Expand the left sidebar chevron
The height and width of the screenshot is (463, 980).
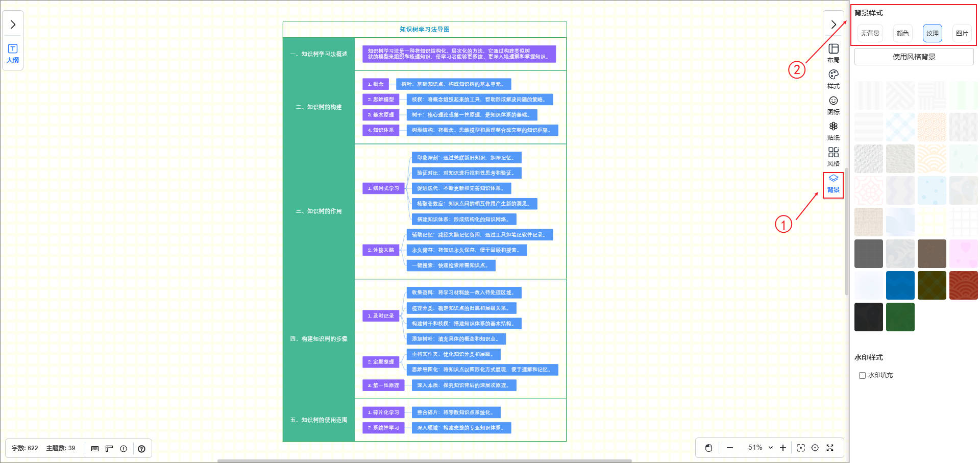[x=13, y=24]
